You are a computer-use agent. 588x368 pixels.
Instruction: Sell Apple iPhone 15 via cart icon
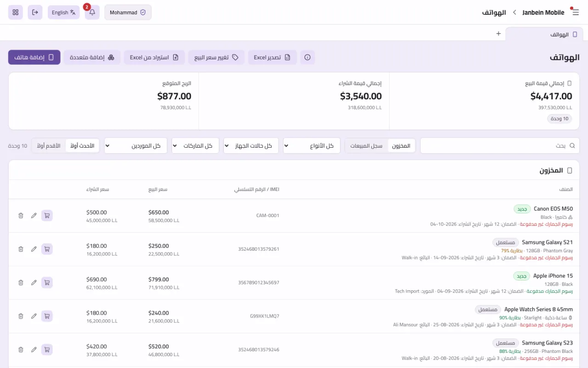pyautogui.click(x=47, y=282)
